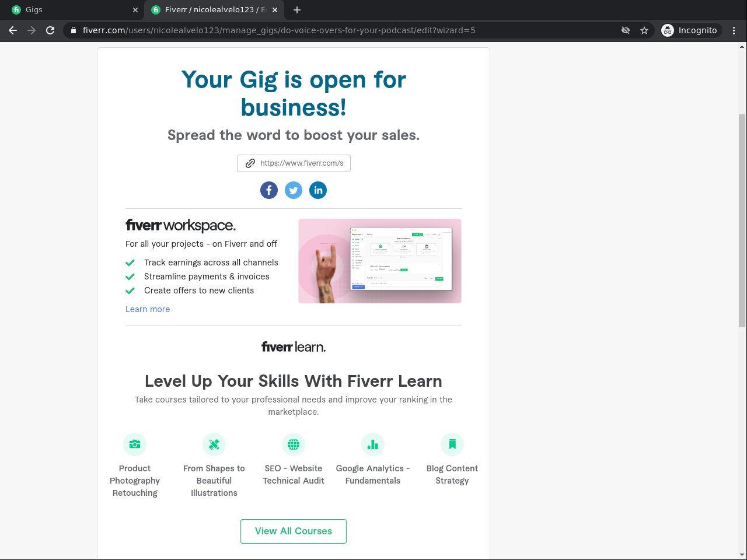The width and height of the screenshot is (747, 560).
Task: Go forward in browser history
Action: 32,30
